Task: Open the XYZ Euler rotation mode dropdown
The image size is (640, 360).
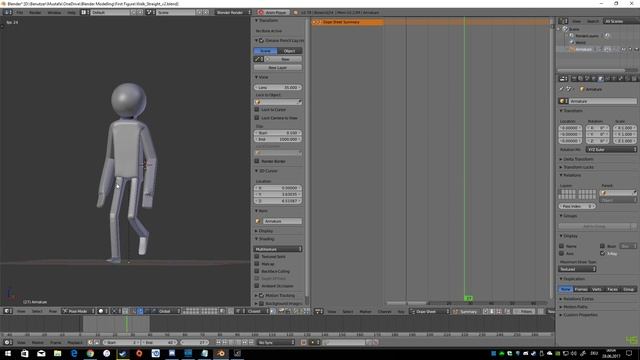Action: [x=611, y=150]
